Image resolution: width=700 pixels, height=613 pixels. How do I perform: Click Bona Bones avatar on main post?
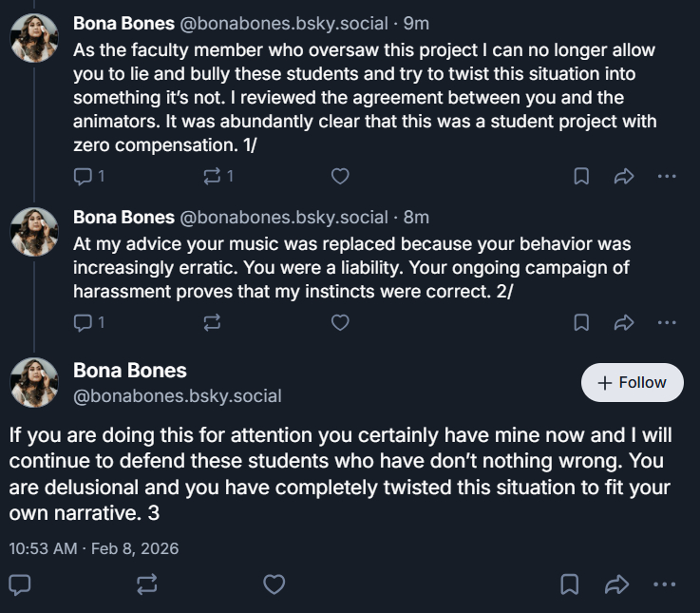(34, 382)
